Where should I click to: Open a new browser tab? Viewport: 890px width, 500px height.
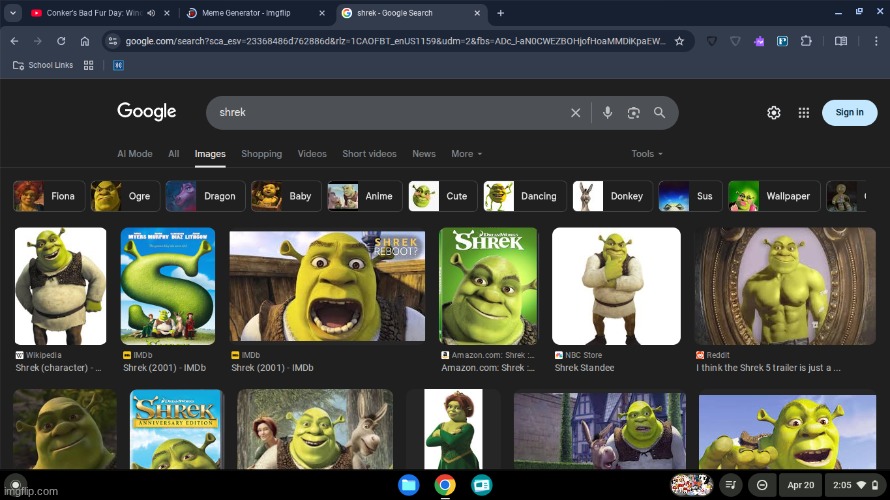tap(500, 13)
